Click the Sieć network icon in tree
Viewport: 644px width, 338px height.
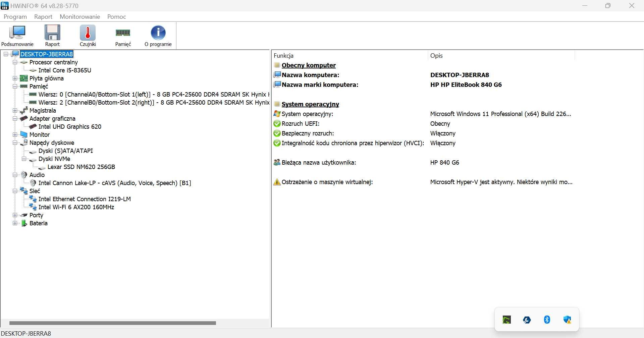pyautogui.click(x=24, y=191)
